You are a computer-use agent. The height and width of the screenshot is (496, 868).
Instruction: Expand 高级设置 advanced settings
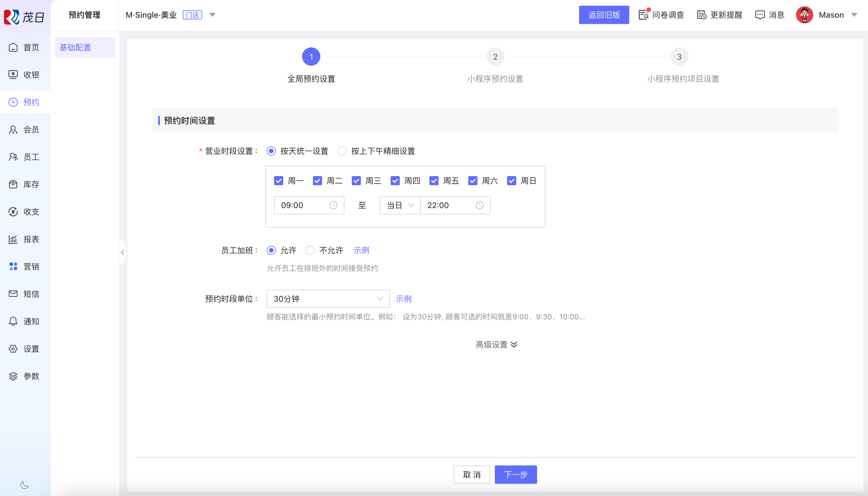496,344
